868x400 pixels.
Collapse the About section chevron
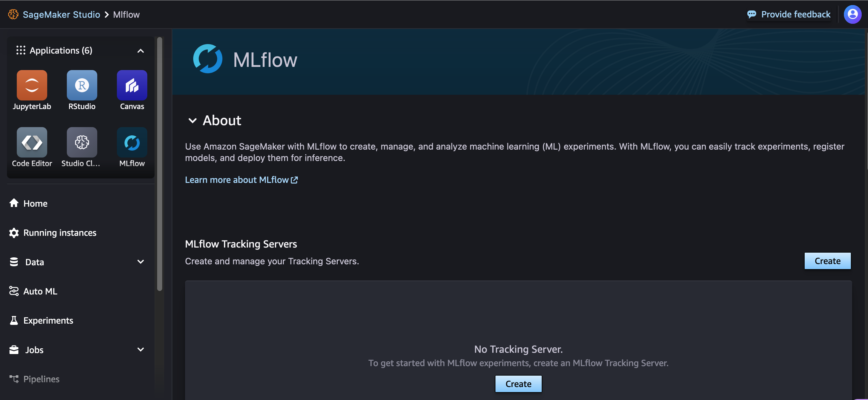coord(192,120)
